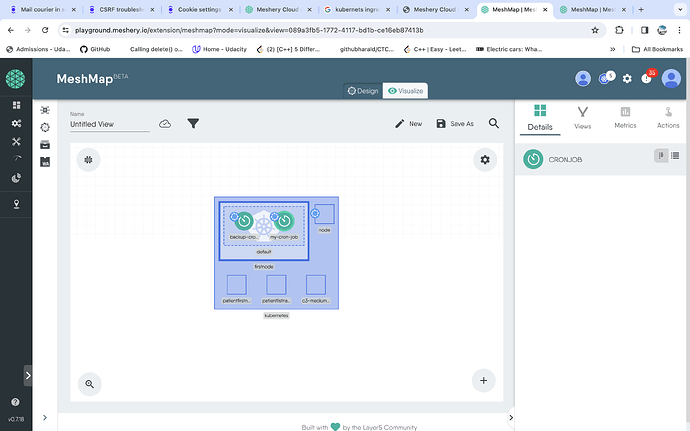Open Home - Udacity bookmark
The height and width of the screenshot is (431, 690).
[220, 49]
